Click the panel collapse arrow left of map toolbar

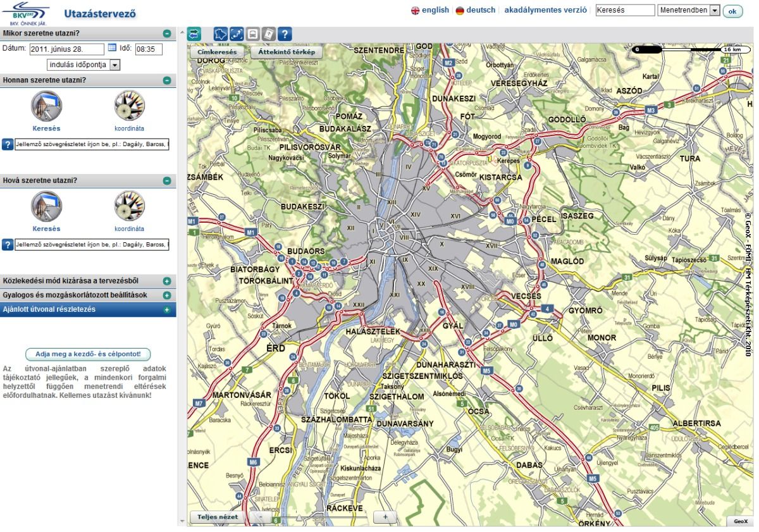(x=182, y=31)
